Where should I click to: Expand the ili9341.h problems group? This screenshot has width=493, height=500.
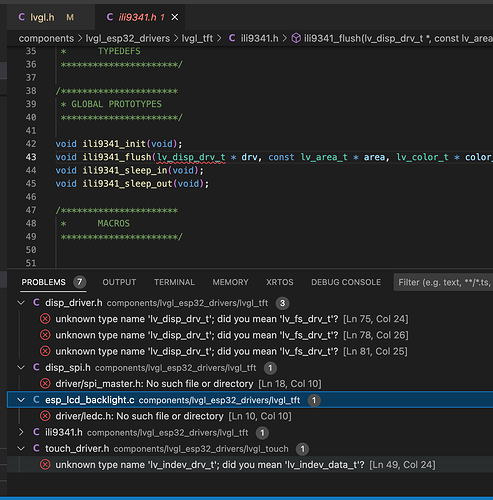[21, 432]
